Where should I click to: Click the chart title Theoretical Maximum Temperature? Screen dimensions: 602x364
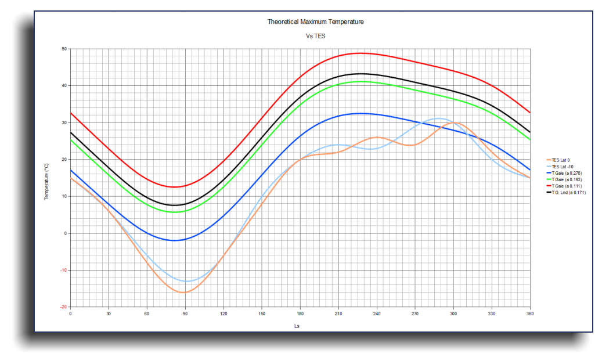[x=315, y=21]
